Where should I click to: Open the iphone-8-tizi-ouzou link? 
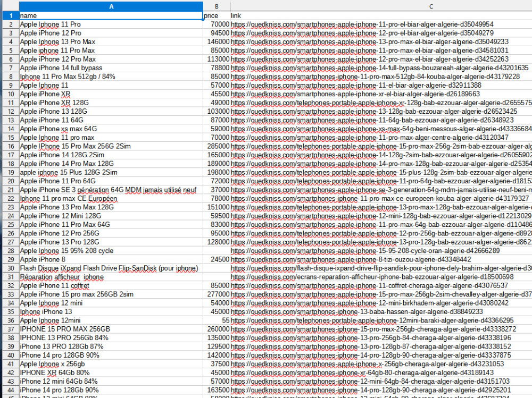click(351, 259)
